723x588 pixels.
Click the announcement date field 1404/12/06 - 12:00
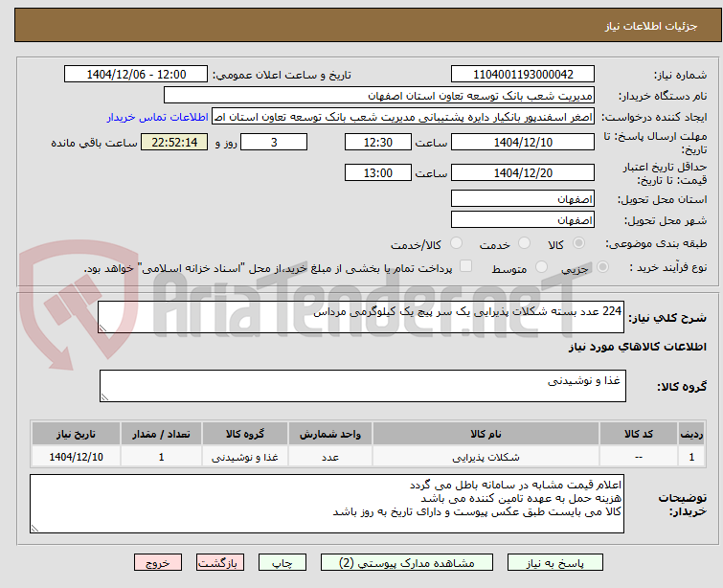click(136, 75)
